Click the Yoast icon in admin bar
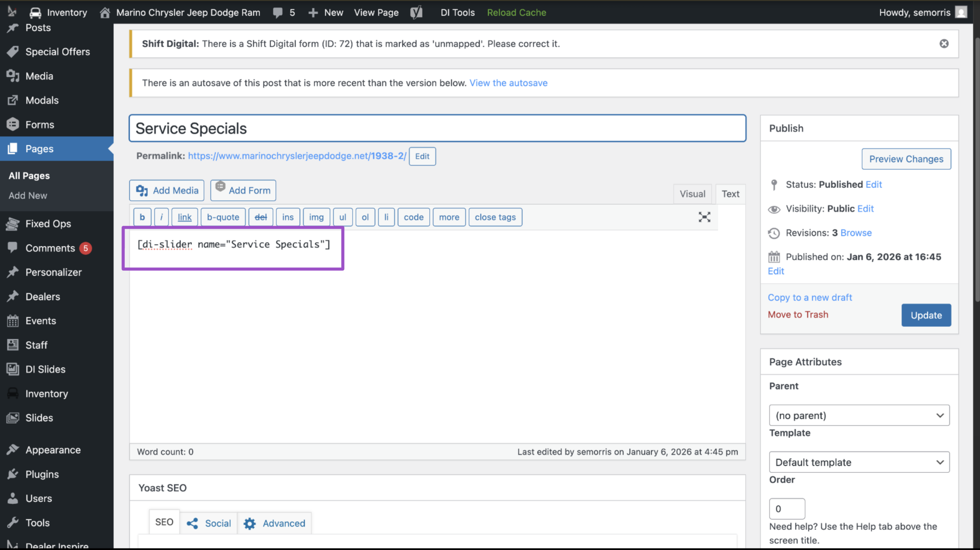This screenshot has width=980, height=550. coord(416,13)
